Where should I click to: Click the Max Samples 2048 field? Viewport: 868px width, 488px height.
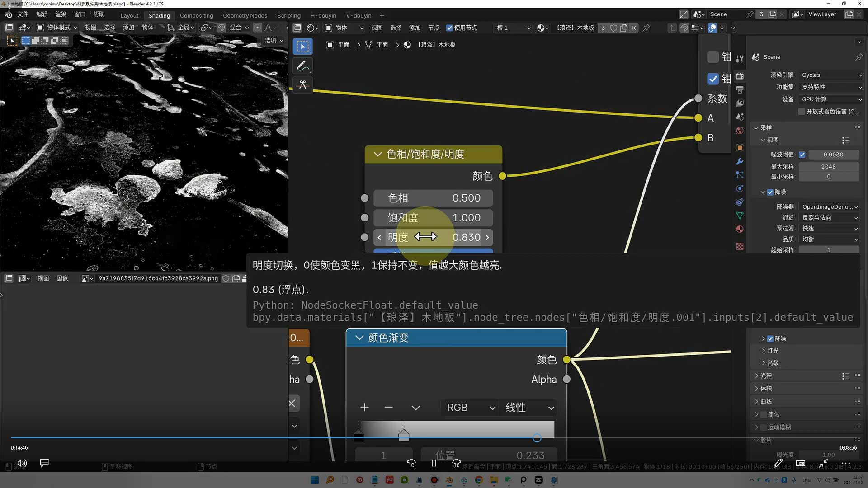(828, 167)
